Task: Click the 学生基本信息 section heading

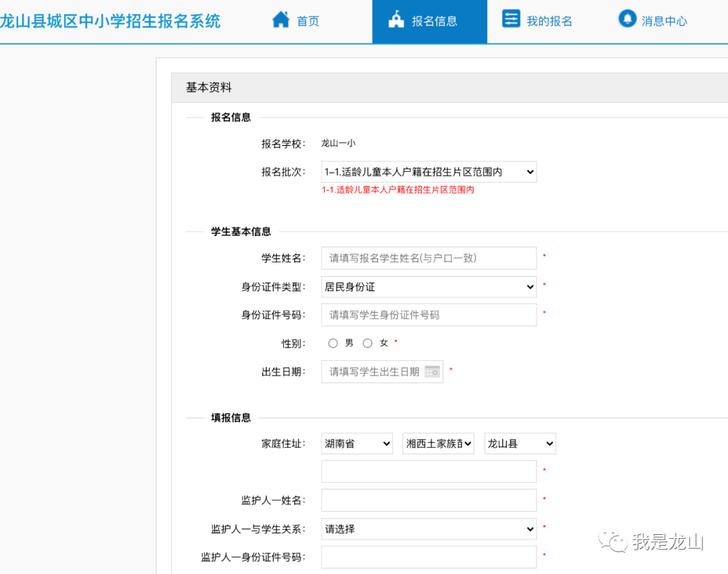Action: point(241,231)
